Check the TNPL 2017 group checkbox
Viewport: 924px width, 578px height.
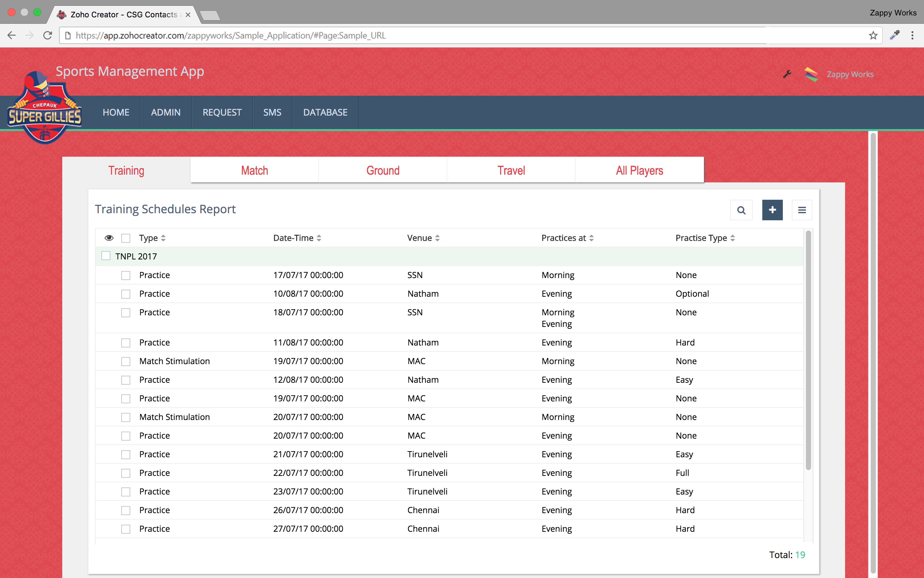coord(106,256)
